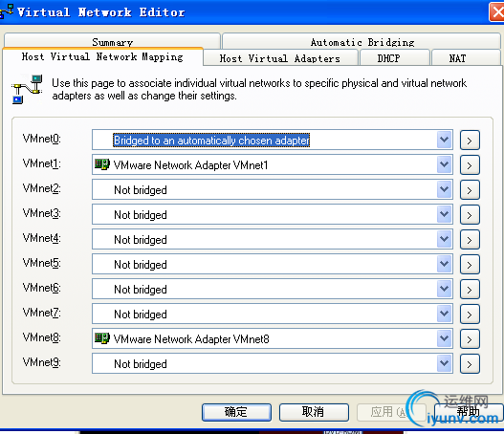Expand the VMnet8 adapter dropdown

444,338
